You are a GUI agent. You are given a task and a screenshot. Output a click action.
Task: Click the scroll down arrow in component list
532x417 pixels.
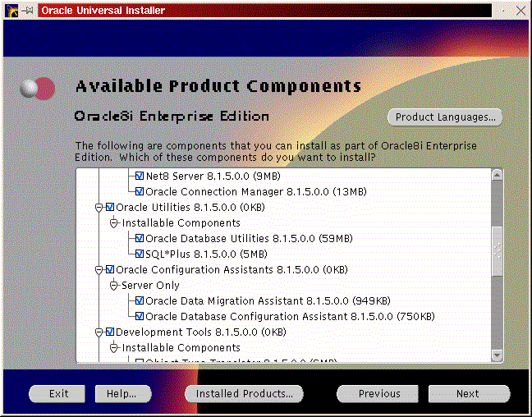point(496,355)
